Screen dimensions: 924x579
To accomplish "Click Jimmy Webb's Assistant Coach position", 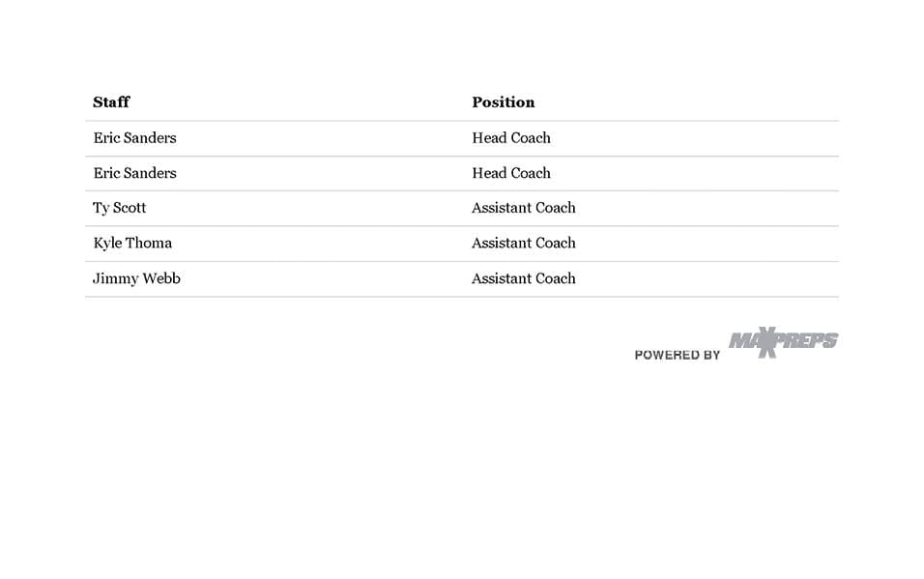I will [523, 278].
